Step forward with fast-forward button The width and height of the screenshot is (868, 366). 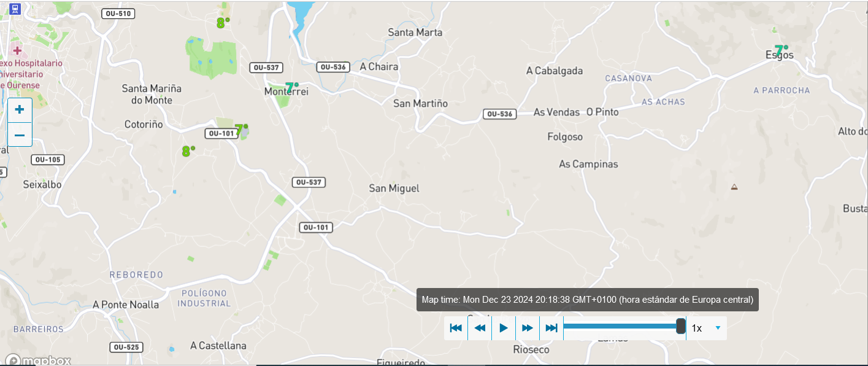528,328
